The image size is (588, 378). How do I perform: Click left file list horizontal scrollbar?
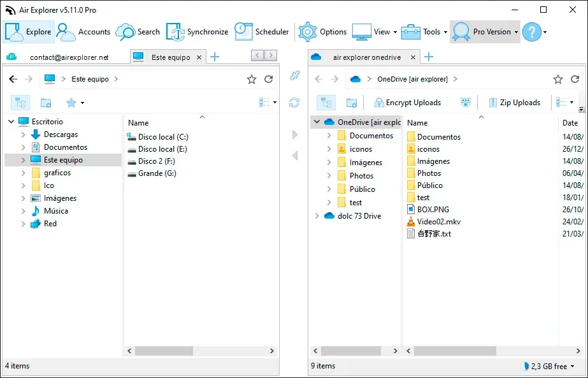pos(164,351)
